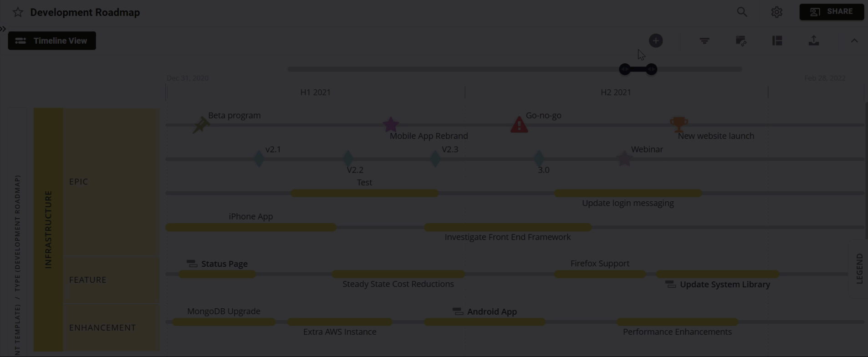The image size is (868, 357).
Task: Toggle the Legend panel open
Action: point(860,268)
